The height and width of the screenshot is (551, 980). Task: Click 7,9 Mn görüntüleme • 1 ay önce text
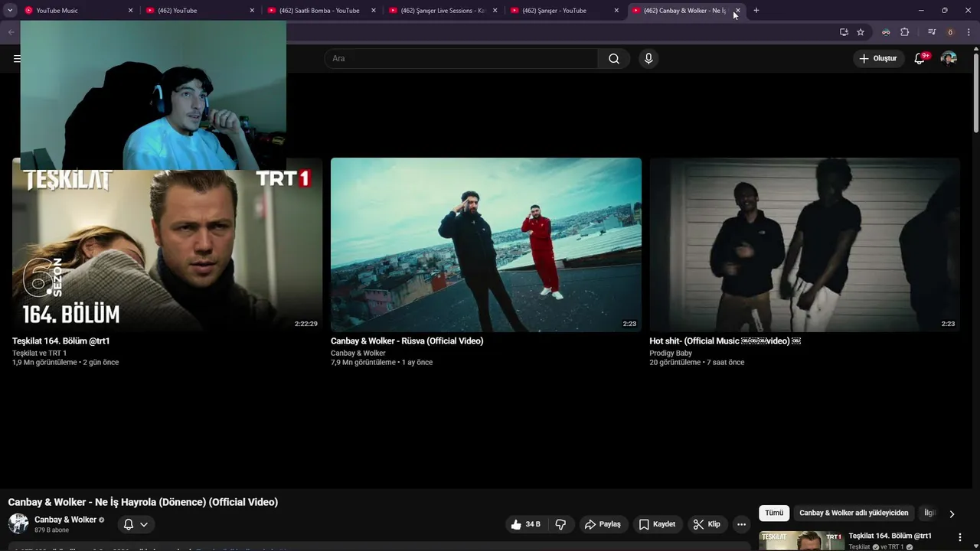[381, 363]
